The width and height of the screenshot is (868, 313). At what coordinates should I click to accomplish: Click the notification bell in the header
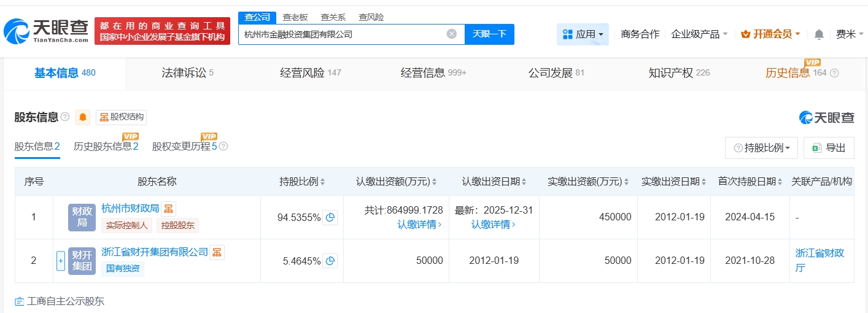click(x=819, y=34)
